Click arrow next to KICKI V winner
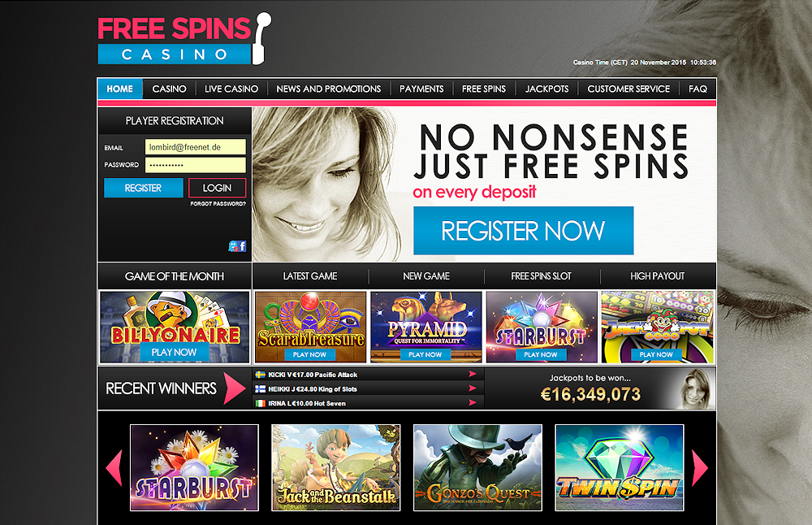812x525 pixels. tap(473, 374)
